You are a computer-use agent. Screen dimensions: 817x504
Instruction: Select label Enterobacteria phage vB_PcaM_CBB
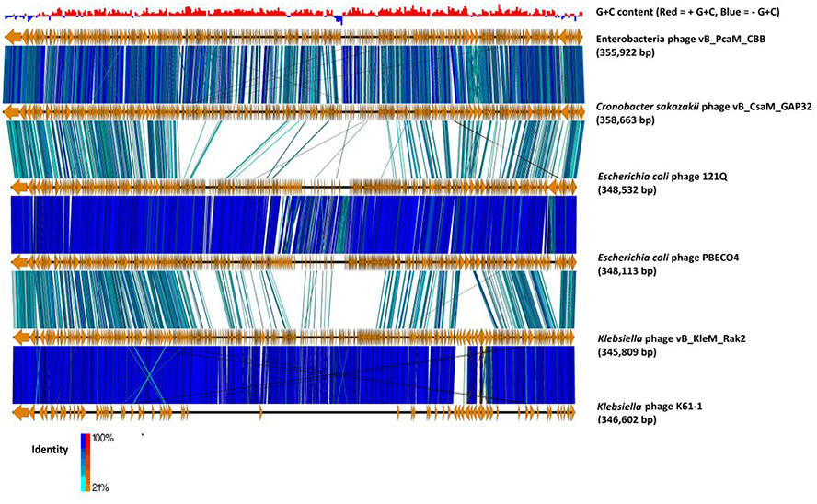click(x=681, y=39)
